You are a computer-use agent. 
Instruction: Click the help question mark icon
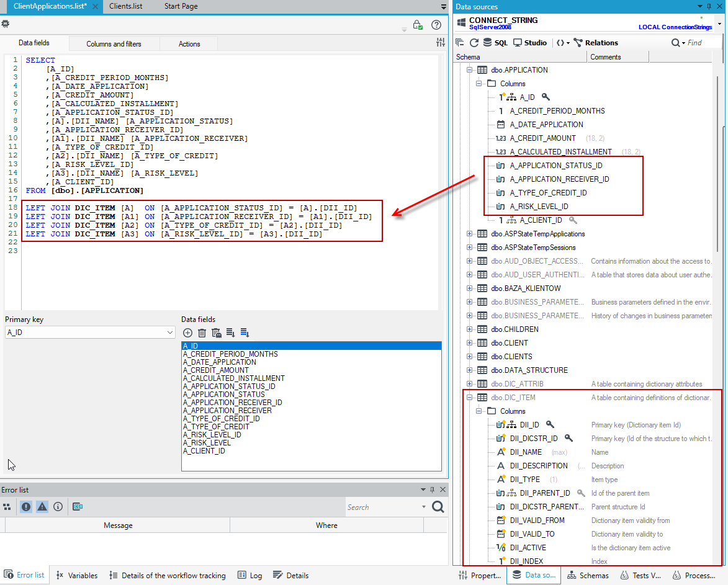(436, 25)
